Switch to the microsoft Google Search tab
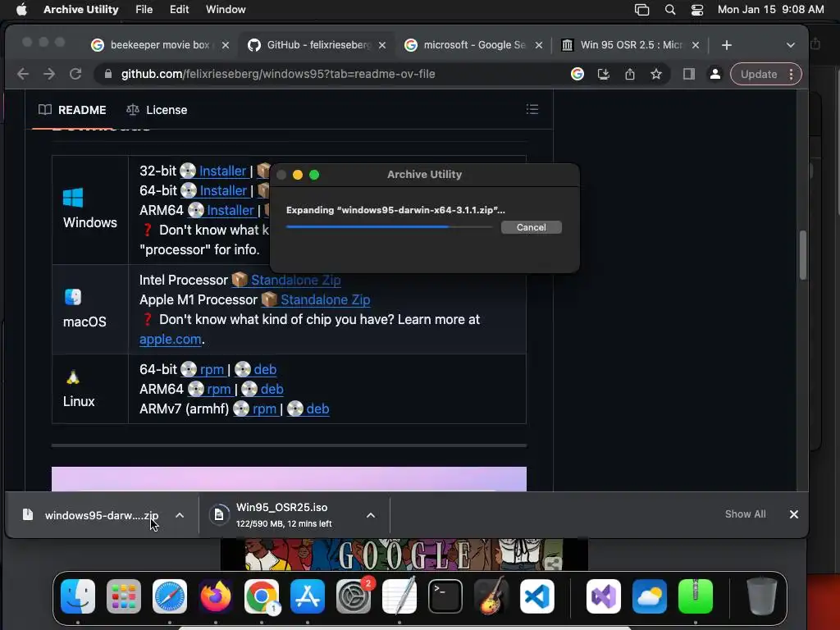Viewport: 840px width, 630px height. [473, 45]
